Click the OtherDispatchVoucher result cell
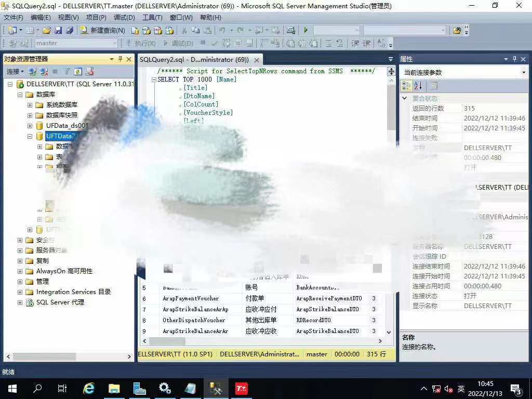 201,320
